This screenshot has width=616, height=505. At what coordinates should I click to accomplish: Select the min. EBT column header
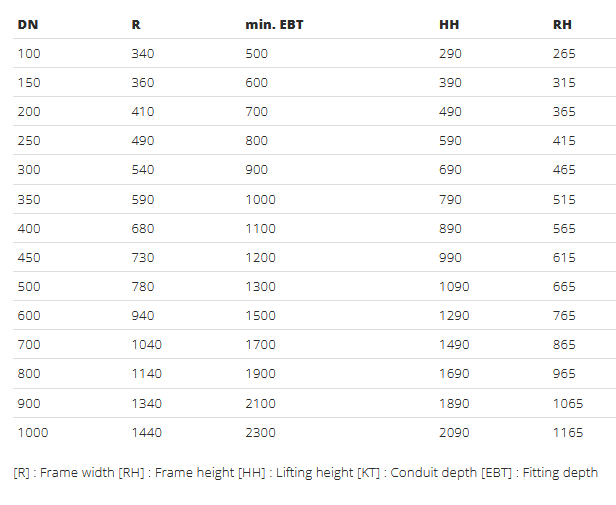click(x=274, y=24)
